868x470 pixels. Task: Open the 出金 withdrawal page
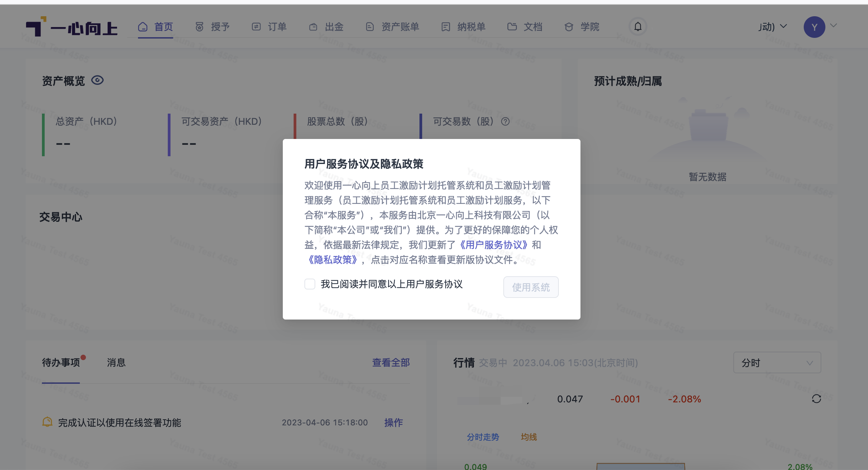pyautogui.click(x=326, y=27)
